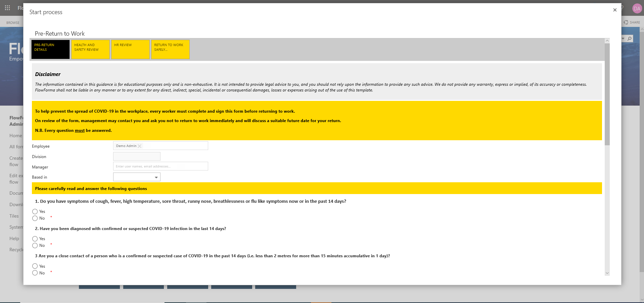Viewport: 644px width, 303px height.
Task: Switch to Health and Safety Review step
Action: coord(90,49)
